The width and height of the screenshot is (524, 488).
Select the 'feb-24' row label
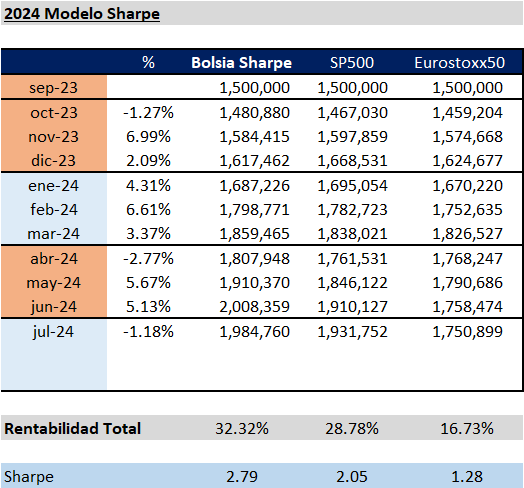(54, 210)
